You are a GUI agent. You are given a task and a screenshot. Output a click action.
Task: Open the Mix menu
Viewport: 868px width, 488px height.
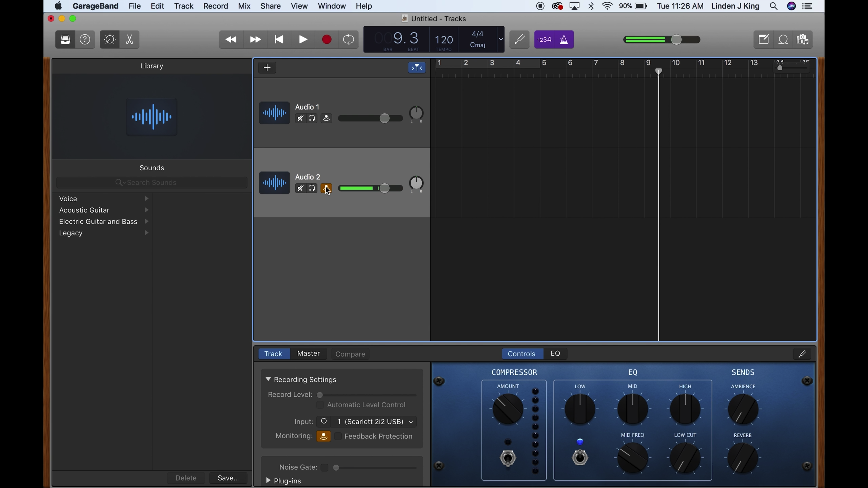tap(244, 6)
